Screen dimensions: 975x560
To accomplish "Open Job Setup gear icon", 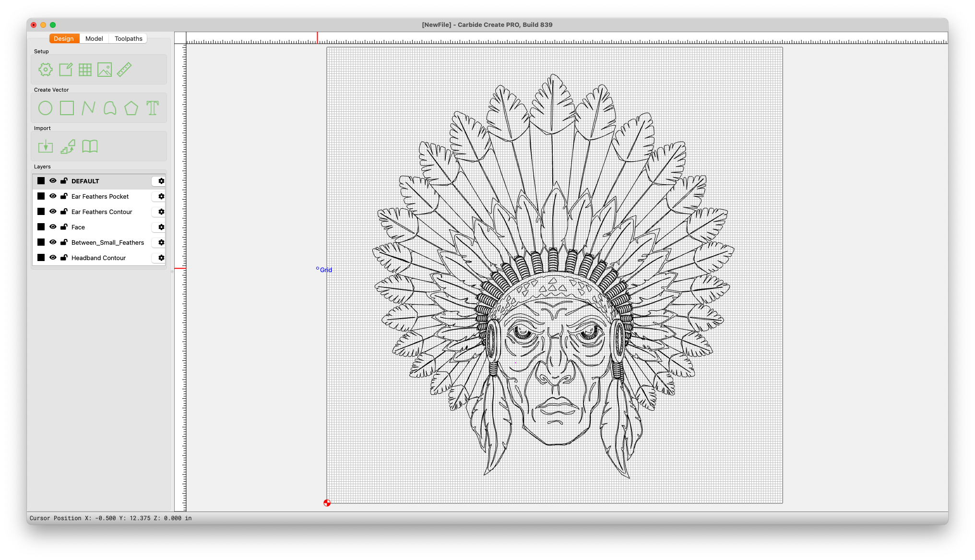I will pyautogui.click(x=46, y=70).
